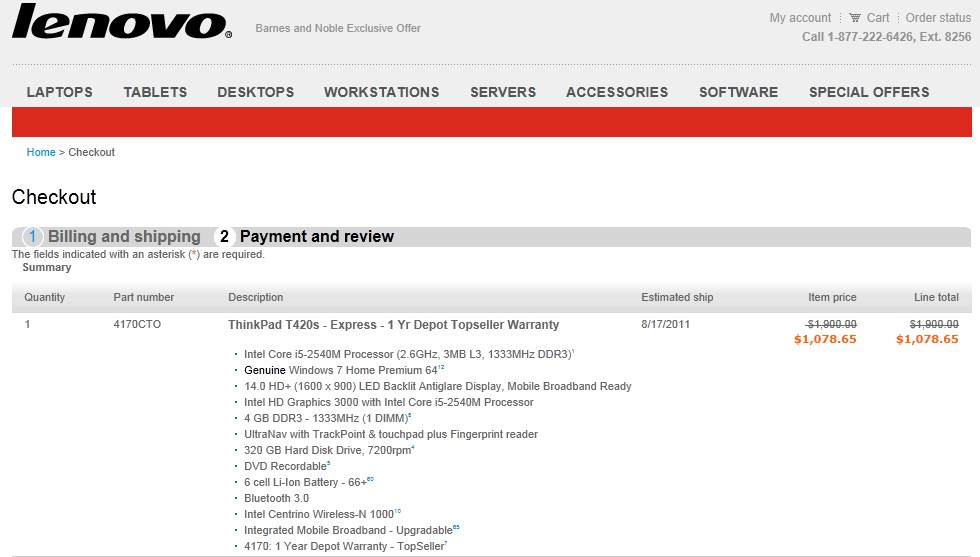Open the SPECIAL OFFERS menu

(869, 92)
